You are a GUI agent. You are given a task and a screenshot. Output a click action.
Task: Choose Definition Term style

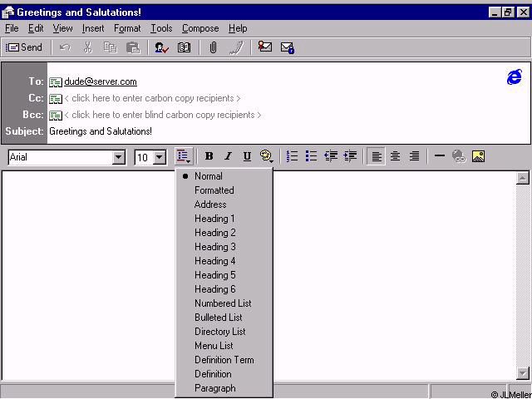click(224, 360)
